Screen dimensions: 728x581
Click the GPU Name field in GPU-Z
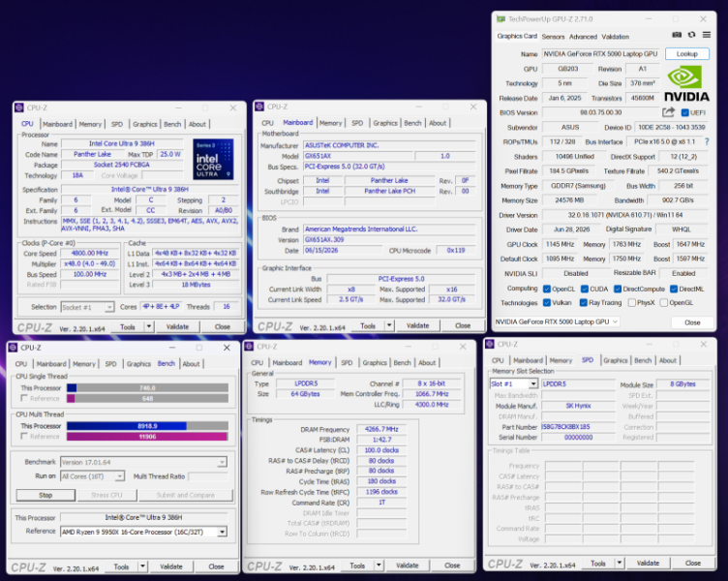click(601, 54)
